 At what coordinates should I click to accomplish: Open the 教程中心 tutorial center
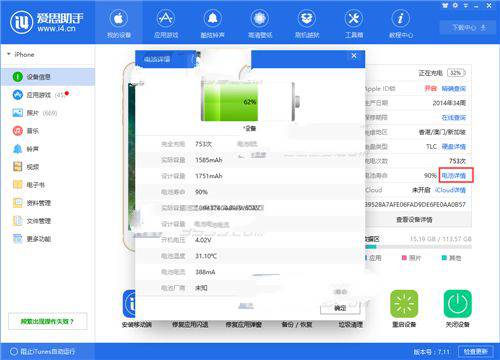click(401, 23)
